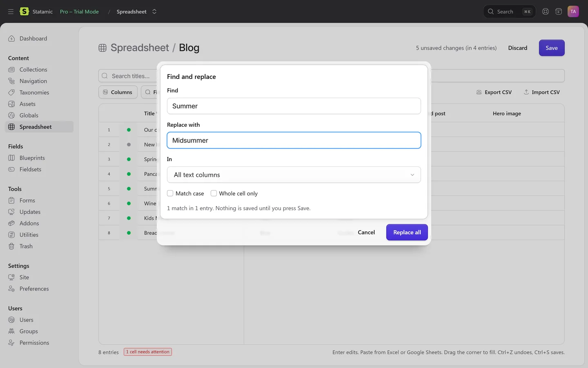The height and width of the screenshot is (368, 588).
Task: Click the Utilities sidebar icon
Action: pos(11,235)
